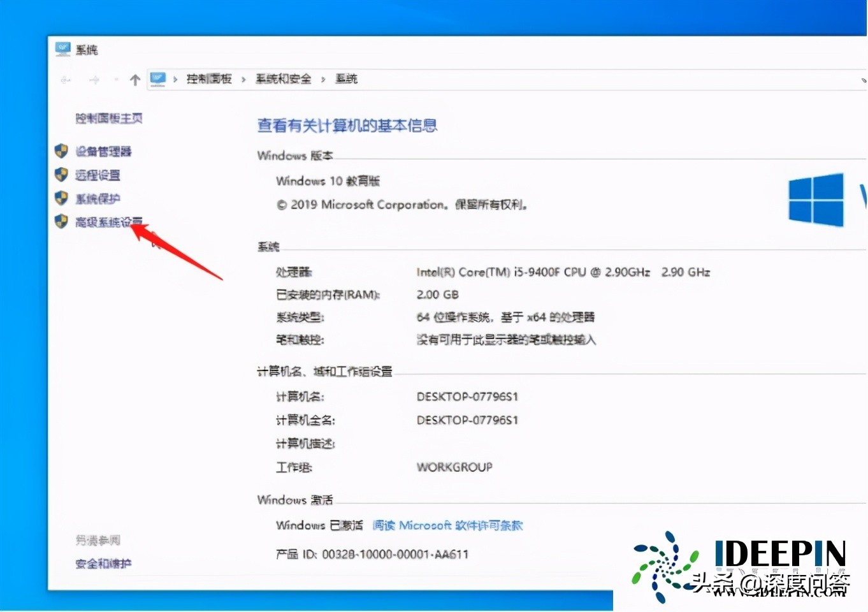Click shield icon beside 高级系统设置
Screen dimensions: 868x612
click(61, 221)
